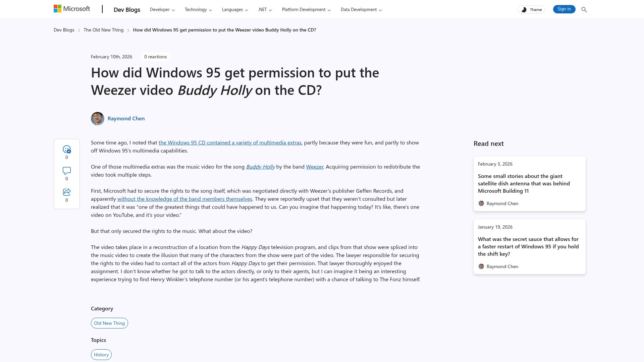The width and height of the screenshot is (644, 362).
Task: Open Raymond Chen's author avatar photo
Action: (98, 119)
